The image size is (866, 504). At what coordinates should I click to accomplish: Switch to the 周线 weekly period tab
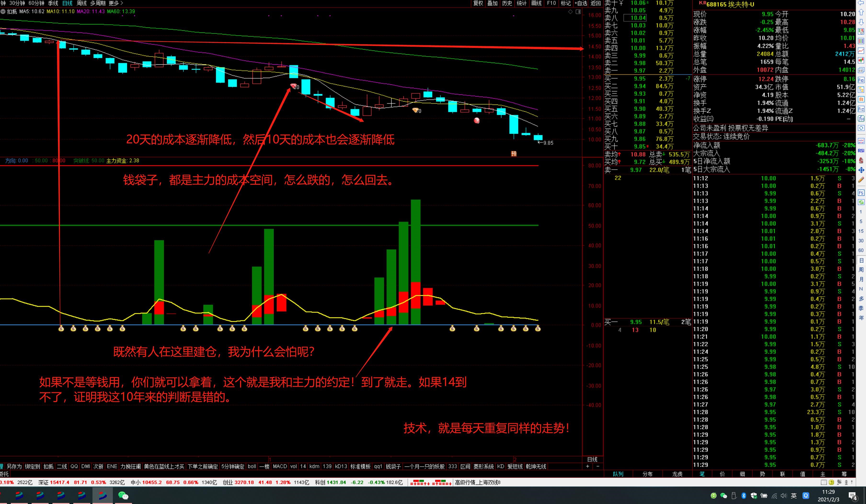tap(81, 3)
